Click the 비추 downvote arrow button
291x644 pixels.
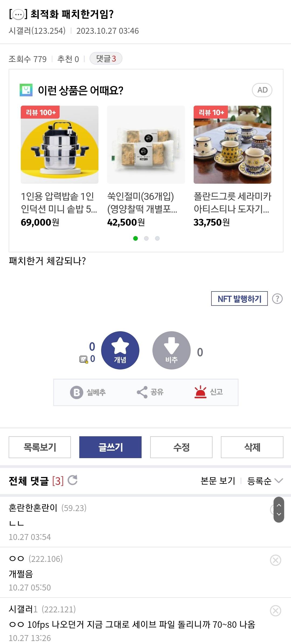point(172,350)
